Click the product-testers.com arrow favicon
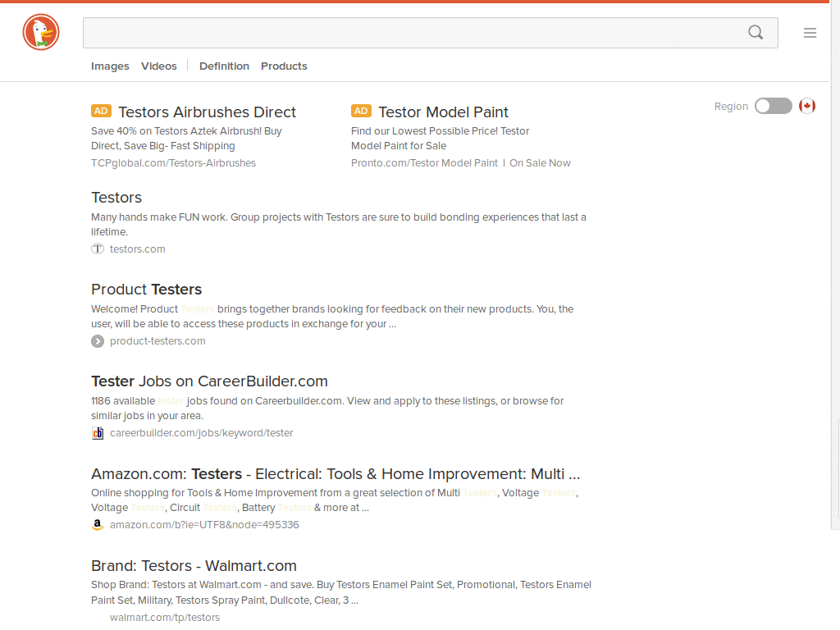Image resolution: width=840 pixels, height=630 pixels. 98,341
